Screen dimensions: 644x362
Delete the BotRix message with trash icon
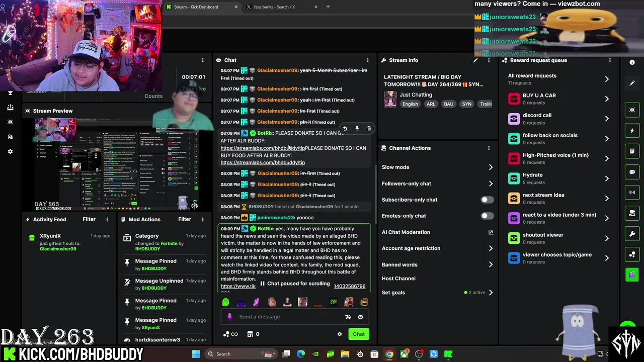point(369,129)
